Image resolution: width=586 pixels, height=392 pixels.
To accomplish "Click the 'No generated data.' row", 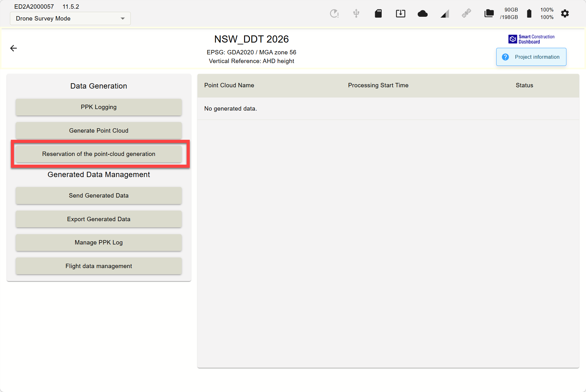I will click(388, 109).
